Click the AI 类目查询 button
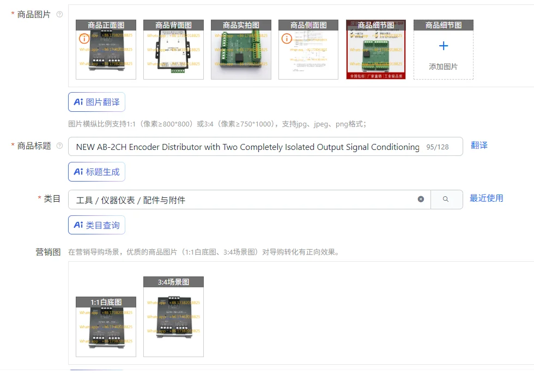Image resolution: width=534 pixels, height=392 pixels. tap(97, 225)
